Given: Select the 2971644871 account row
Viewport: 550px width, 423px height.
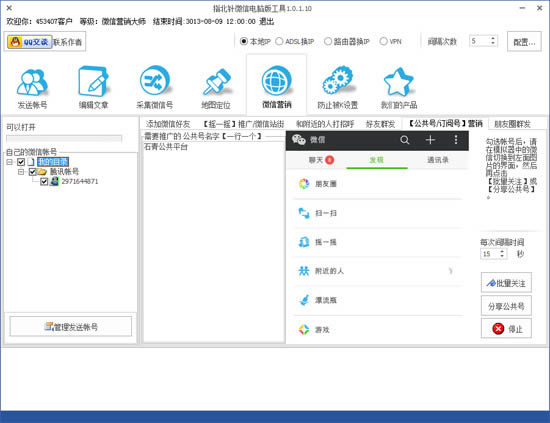Looking at the screenshot, I should (80, 181).
